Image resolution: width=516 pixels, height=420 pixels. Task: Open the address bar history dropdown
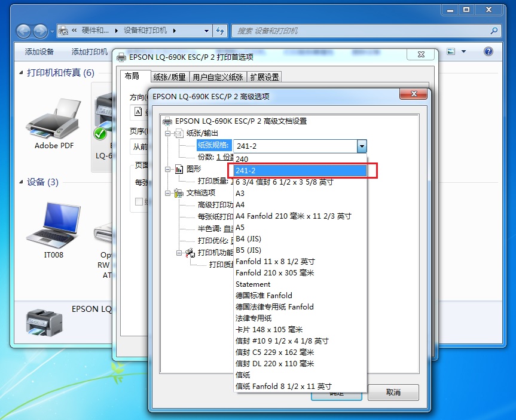[206, 31]
